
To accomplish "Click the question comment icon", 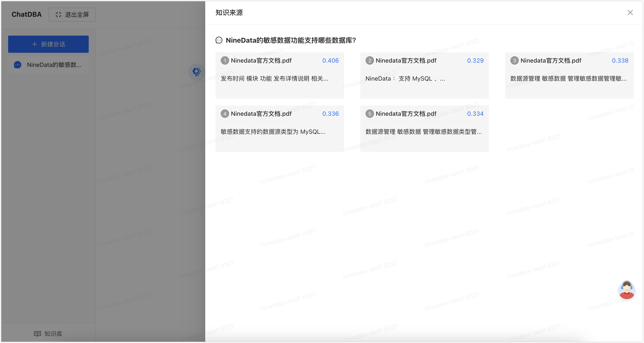I will pyautogui.click(x=219, y=40).
